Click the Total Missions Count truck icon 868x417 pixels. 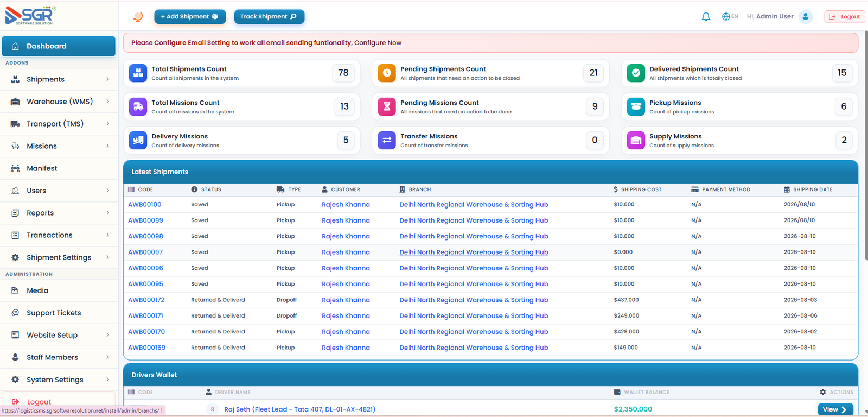138,106
